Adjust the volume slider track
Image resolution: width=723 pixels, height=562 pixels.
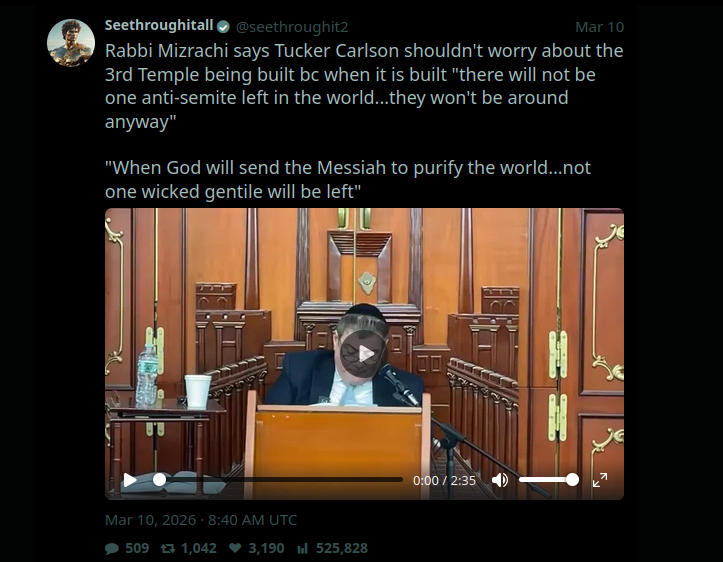point(549,480)
